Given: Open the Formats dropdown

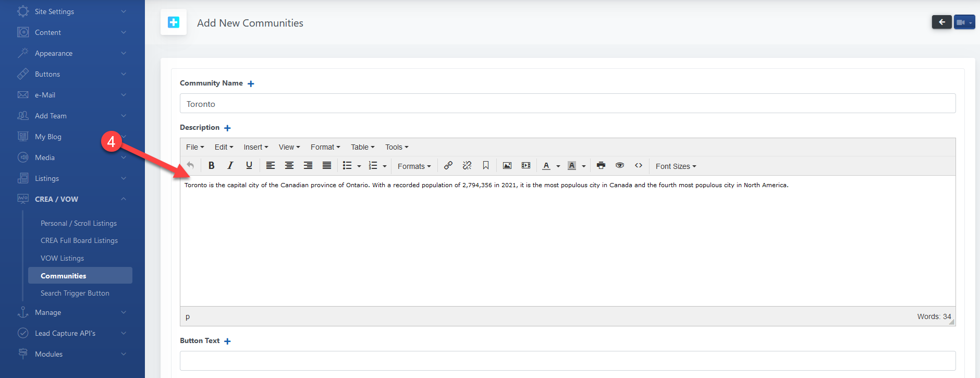Looking at the screenshot, I should [x=414, y=166].
